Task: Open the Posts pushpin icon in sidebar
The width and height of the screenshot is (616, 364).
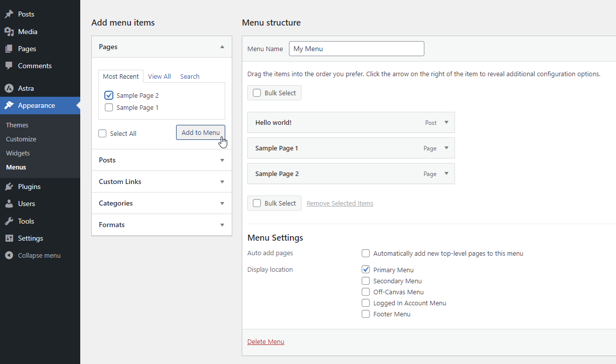Action: [x=9, y=15]
